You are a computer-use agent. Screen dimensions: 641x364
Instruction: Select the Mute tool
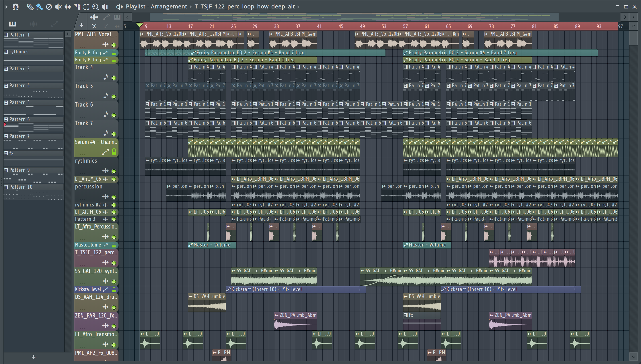click(58, 7)
